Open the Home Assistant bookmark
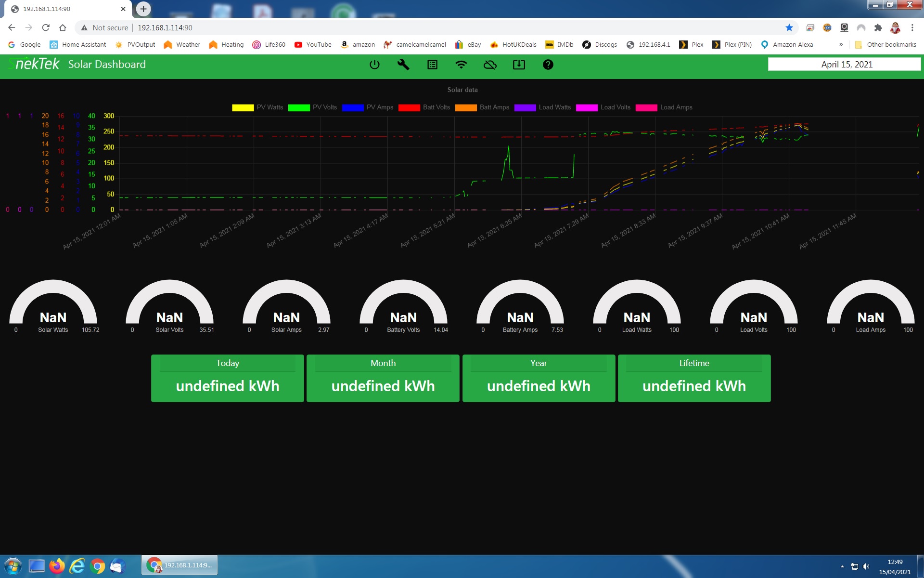Screen dimensions: 924x578 click(x=78, y=44)
